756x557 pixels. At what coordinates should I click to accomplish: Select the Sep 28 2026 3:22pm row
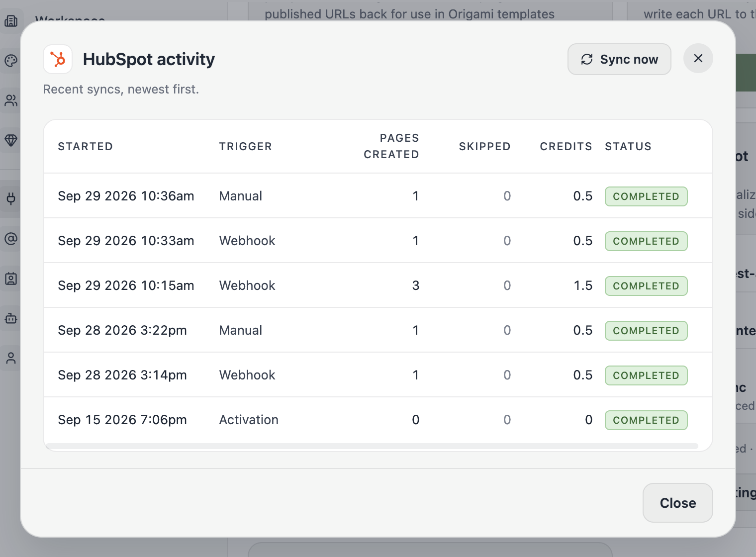(x=378, y=330)
